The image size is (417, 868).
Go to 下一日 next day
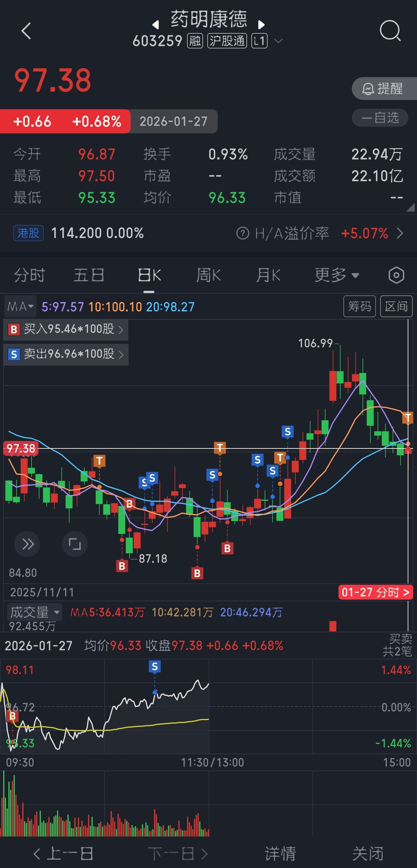tap(178, 854)
